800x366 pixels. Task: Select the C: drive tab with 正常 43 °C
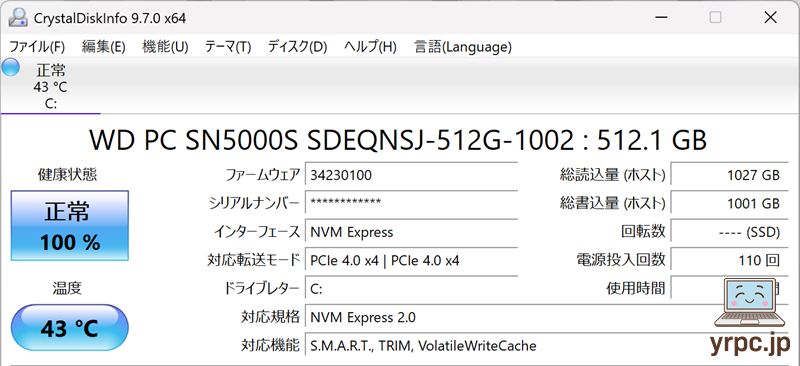click(51, 86)
